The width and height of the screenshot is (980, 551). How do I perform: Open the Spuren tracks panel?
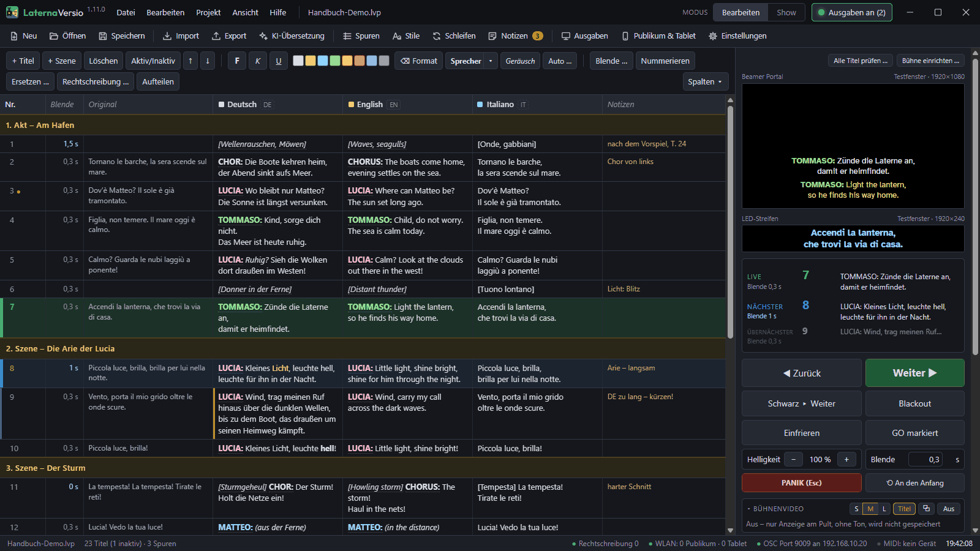pos(361,36)
